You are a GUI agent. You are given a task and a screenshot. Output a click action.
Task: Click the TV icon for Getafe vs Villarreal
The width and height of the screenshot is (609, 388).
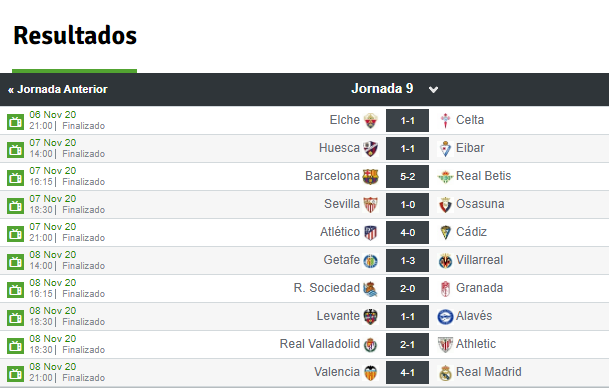(16, 261)
